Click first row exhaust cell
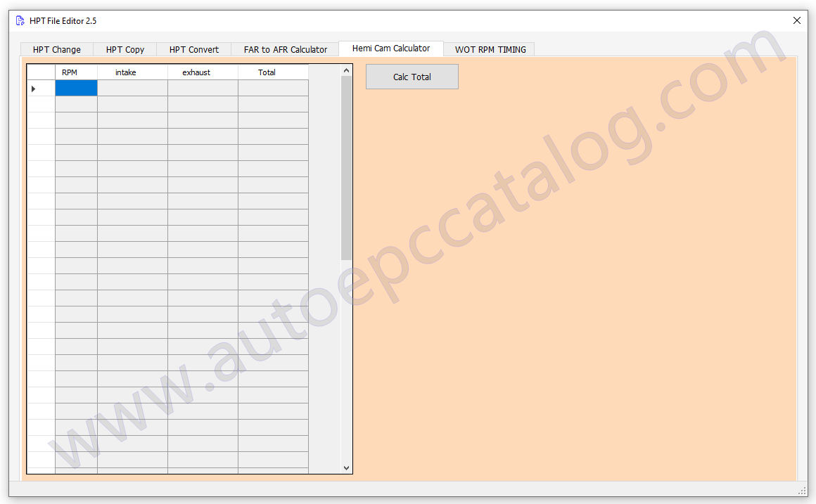Viewport: 816px width, 504px height. click(x=203, y=88)
